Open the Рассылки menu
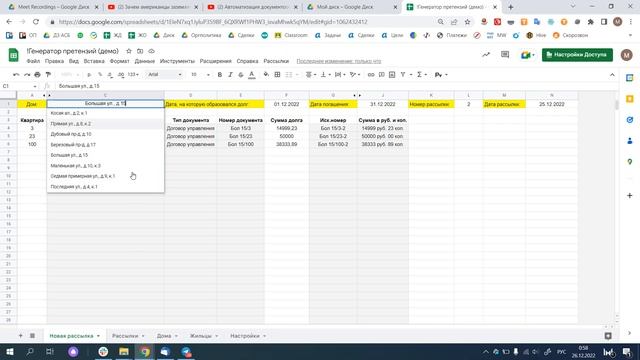This screenshot has height=360, width=640. (x=276, y=61)
